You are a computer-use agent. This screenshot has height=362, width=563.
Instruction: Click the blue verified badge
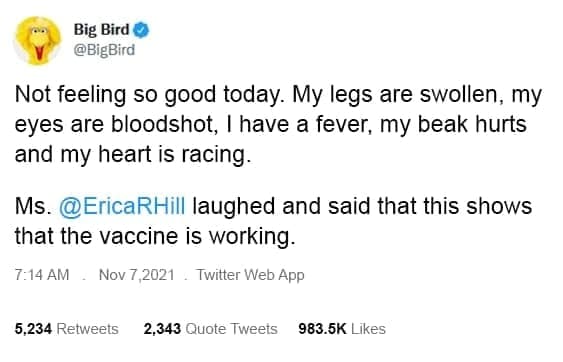[x=141, y=30]
